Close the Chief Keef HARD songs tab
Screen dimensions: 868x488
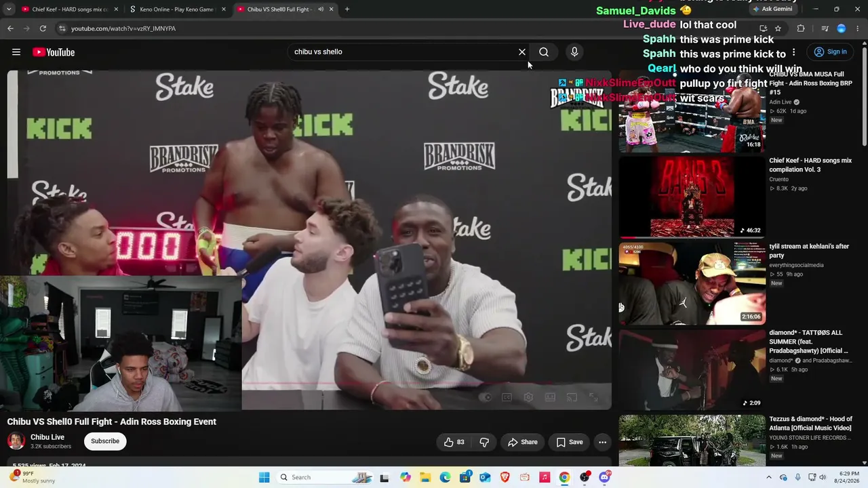click(116, 9)
